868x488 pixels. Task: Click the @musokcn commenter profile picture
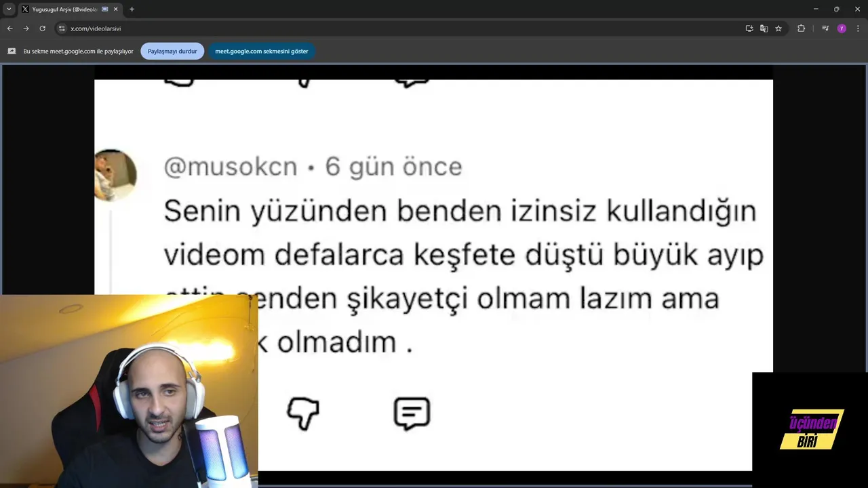[115, 175]
